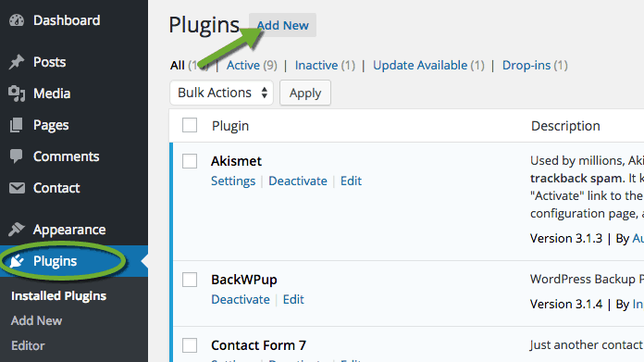
Task: Click the Apply button
Action: click(305, 93)
